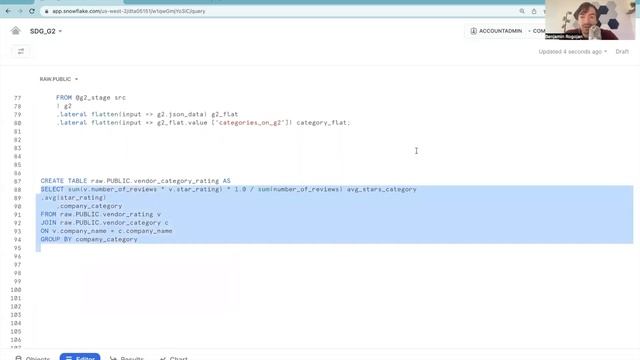Click the share icon in address bar
The image size is (640, 360).
[x=534, y=11]
